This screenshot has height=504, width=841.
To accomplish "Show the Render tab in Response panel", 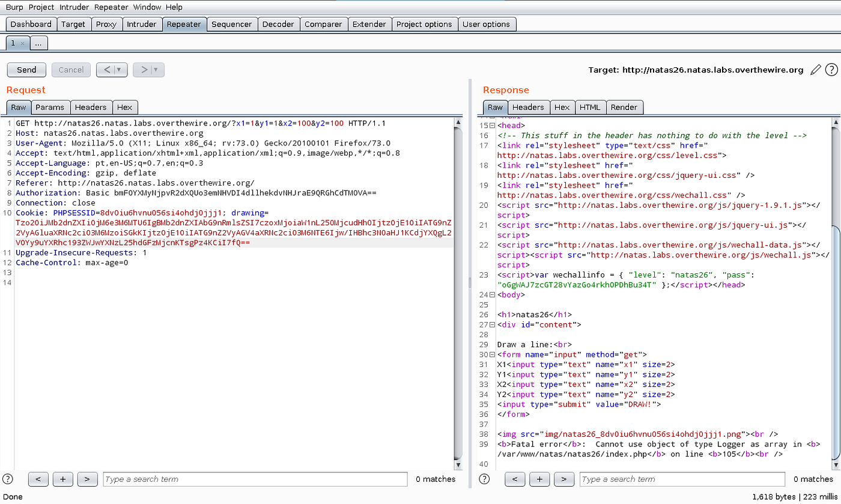I will 624,107.
